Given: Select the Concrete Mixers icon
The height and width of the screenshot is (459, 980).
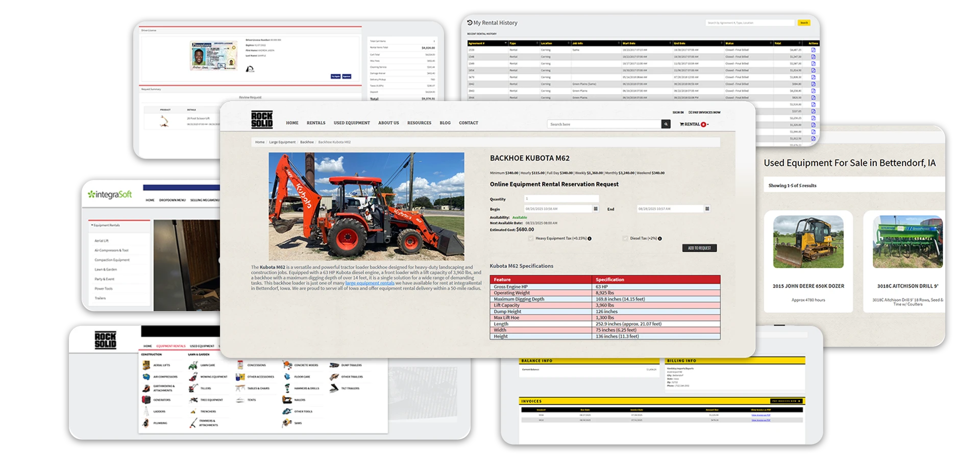Looking at the screenshot, I should click(287, 365).
